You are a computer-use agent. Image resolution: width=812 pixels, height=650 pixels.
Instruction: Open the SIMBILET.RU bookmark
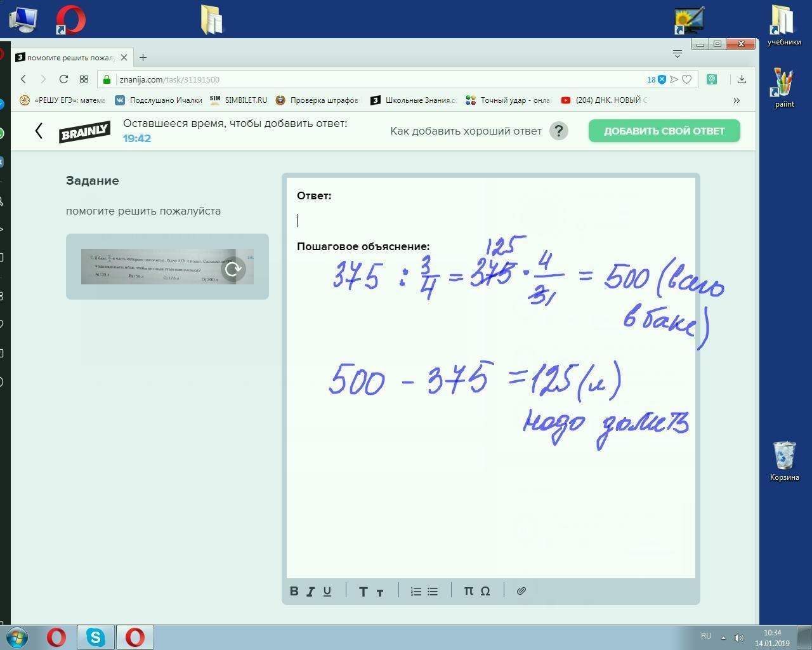pos(239,100)
